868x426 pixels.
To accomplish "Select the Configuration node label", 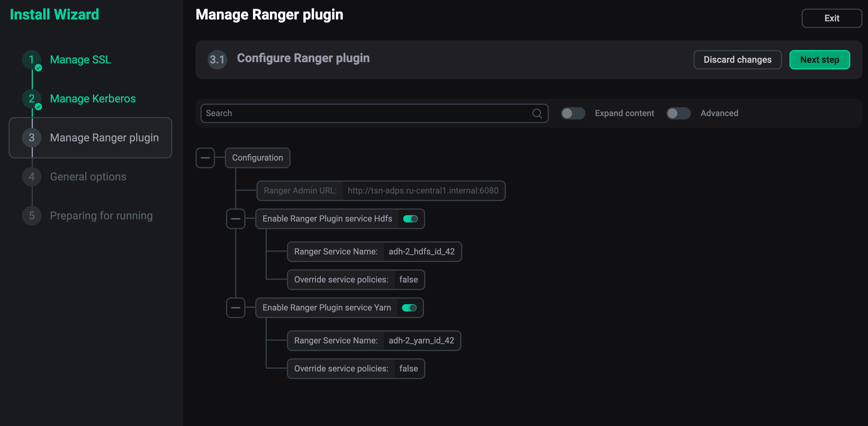I will [x=257, y=158].
